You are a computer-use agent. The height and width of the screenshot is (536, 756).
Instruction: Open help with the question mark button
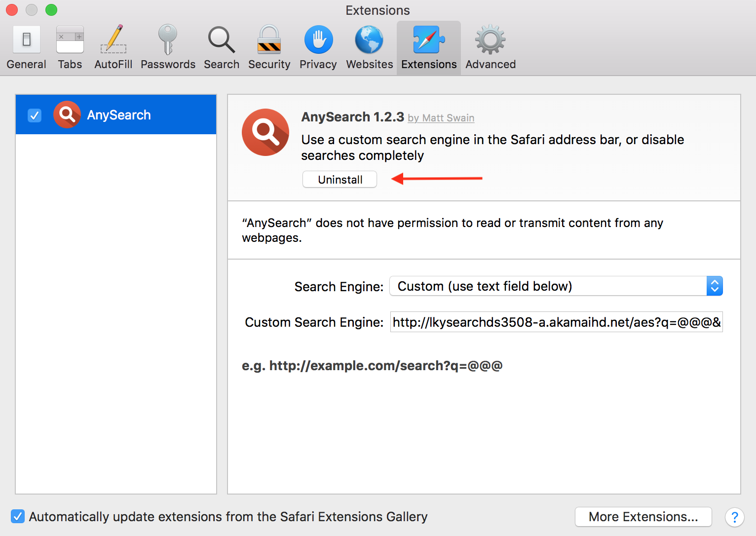coord(734,517)
